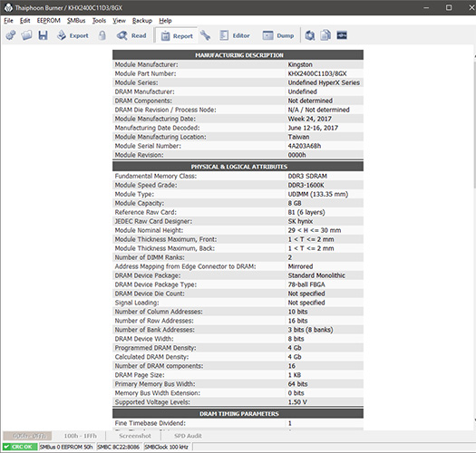This screenshot has height=453, width=476.
Task: Click the 78-ball FBGA value
Action: click(306, 284)
